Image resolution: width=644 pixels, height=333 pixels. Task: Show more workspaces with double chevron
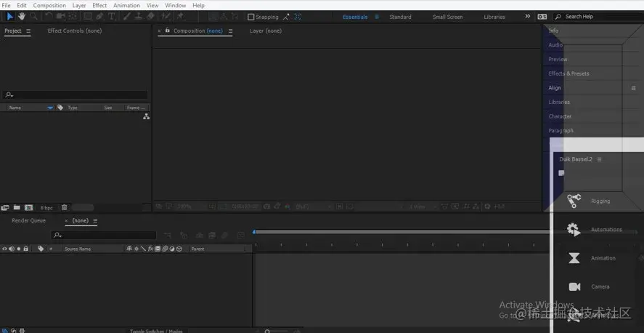coord(528,17)
